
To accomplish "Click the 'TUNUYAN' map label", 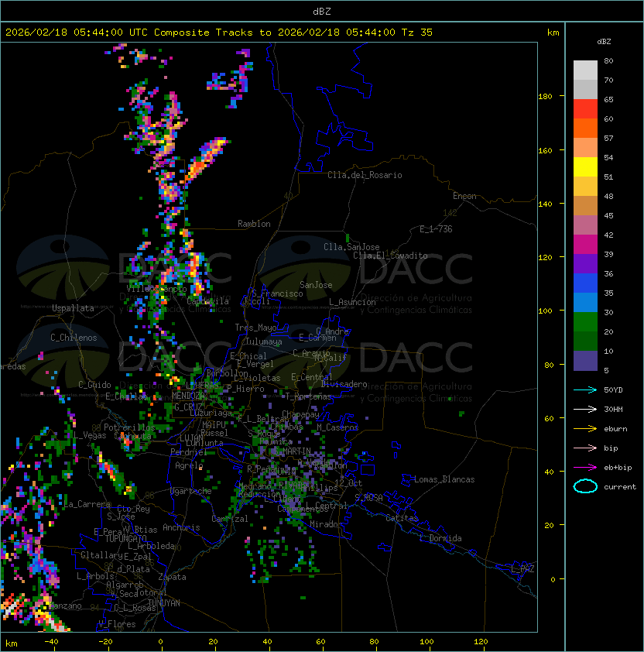I will [164, 603].
